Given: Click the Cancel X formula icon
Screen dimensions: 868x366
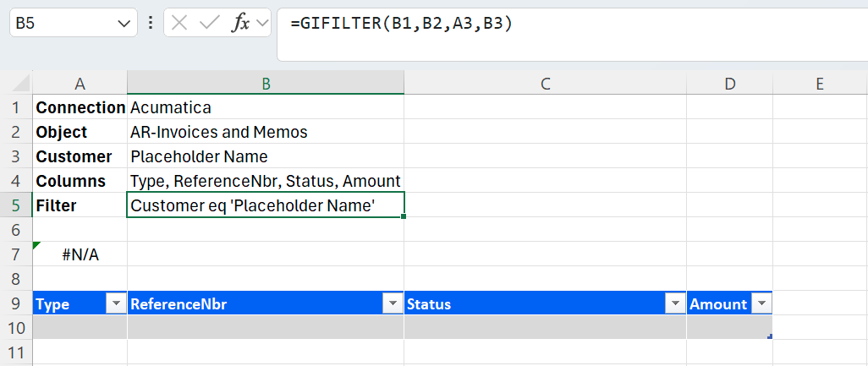Looking at the screenshot, I should click(x=179, y=24).
